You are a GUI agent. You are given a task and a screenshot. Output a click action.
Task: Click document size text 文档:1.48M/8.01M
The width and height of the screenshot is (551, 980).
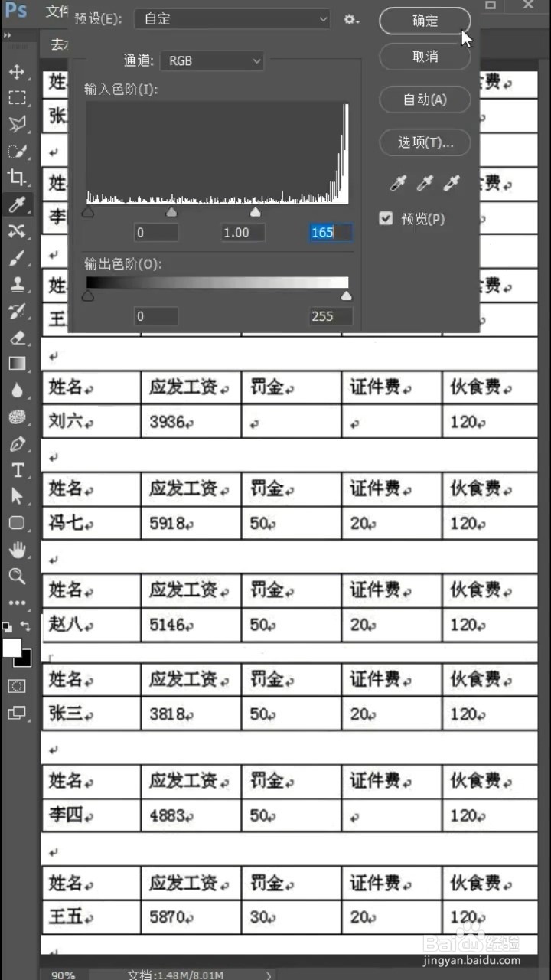pyautogui.click(x=174, y=975)
